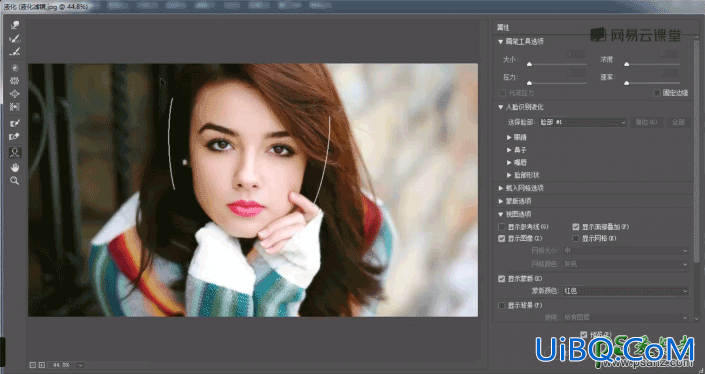Image resolution: width=705 pixels, height=374 pixels.
Task: Select the Pucker tool
Action: coord(15,81)
